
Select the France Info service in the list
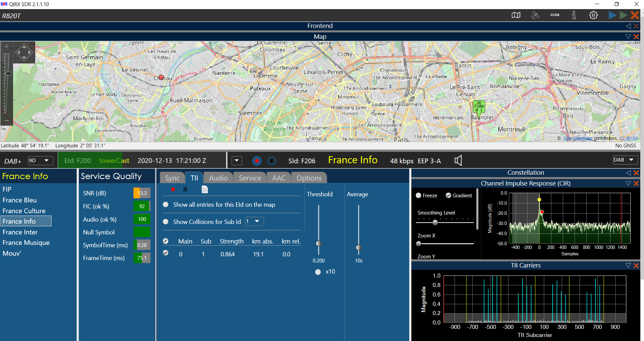(x=26, y=221)
